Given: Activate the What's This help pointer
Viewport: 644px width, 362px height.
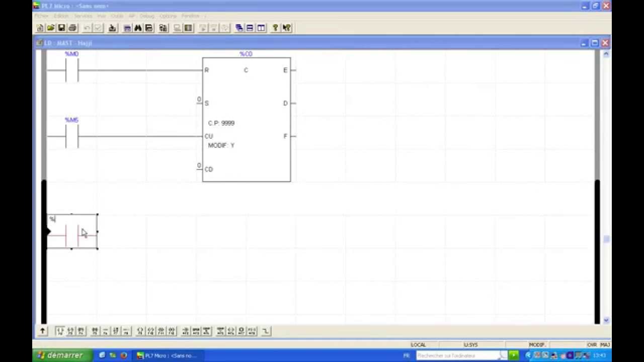Looking at the screenshot, I should click(x=286, y=28).
